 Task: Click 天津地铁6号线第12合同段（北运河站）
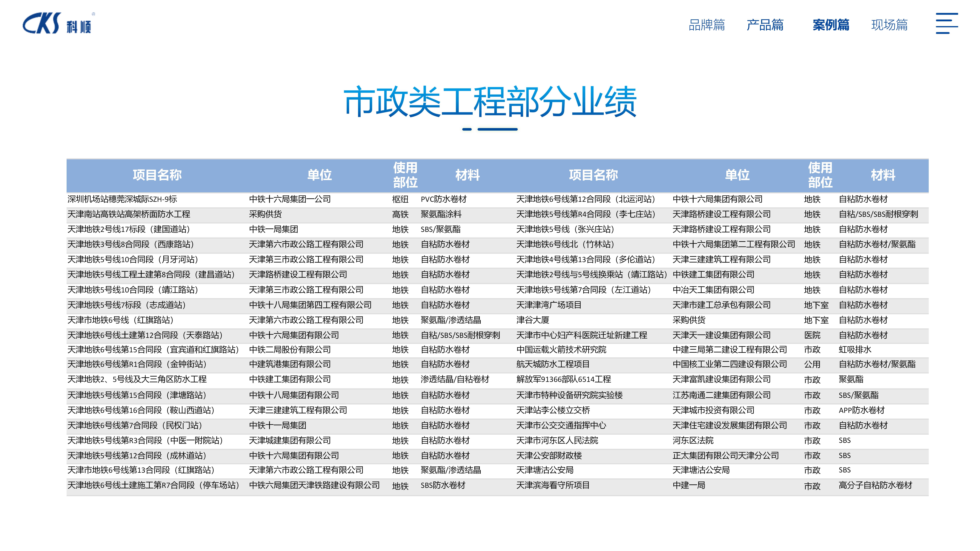point(586,199)
